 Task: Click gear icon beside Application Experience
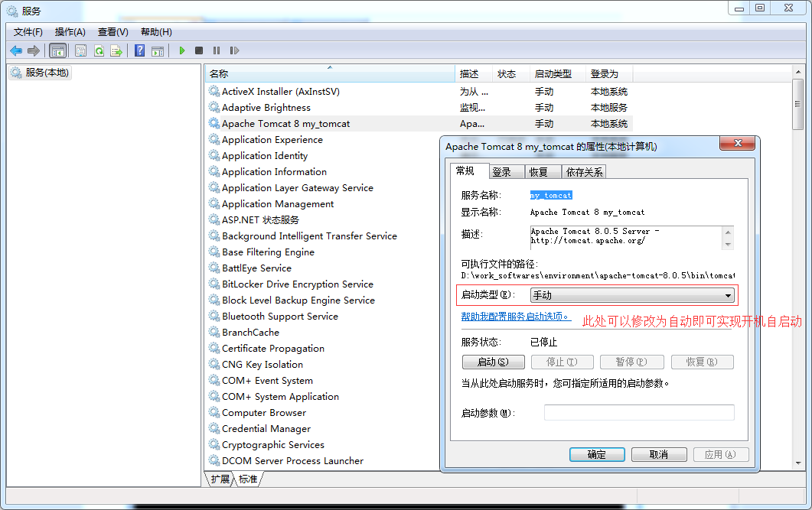(214, 140)
